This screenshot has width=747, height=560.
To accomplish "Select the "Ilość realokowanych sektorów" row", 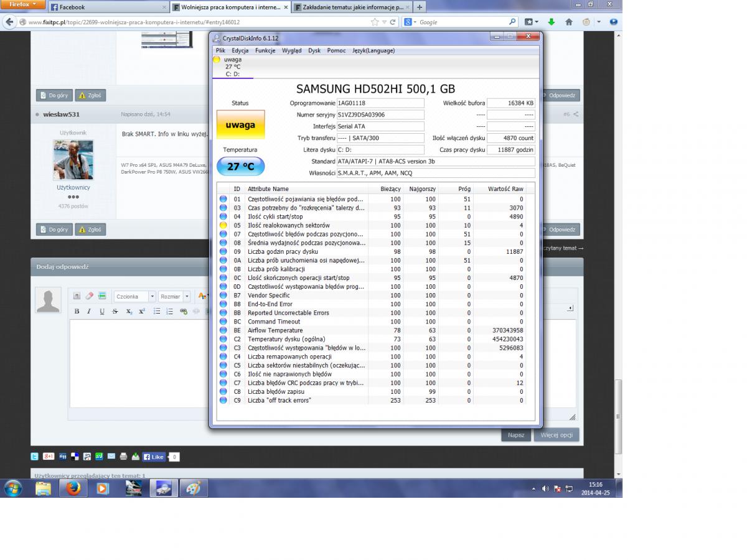I will (372, 225).
